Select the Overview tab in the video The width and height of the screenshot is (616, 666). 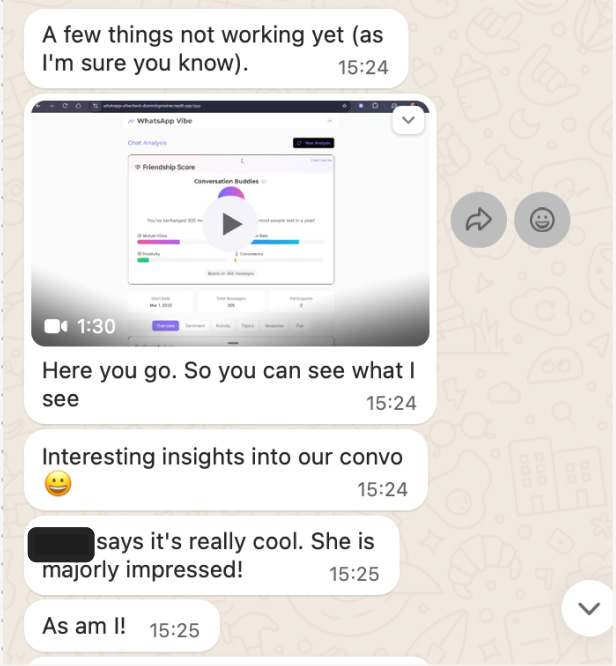(165, 326)
